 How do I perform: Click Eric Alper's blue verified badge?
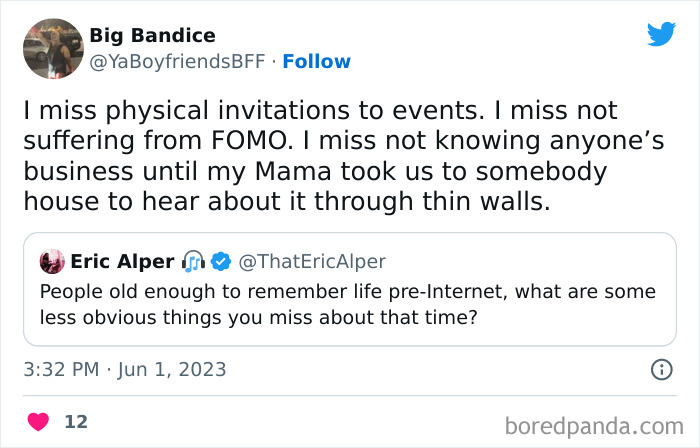tap(221, 262)
